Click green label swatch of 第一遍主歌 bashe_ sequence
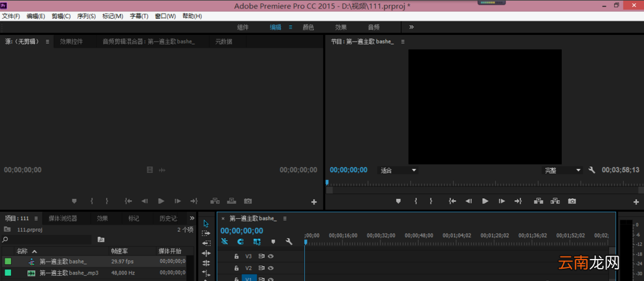The width and height of the screenshot is (644, 281). (8, 262)
